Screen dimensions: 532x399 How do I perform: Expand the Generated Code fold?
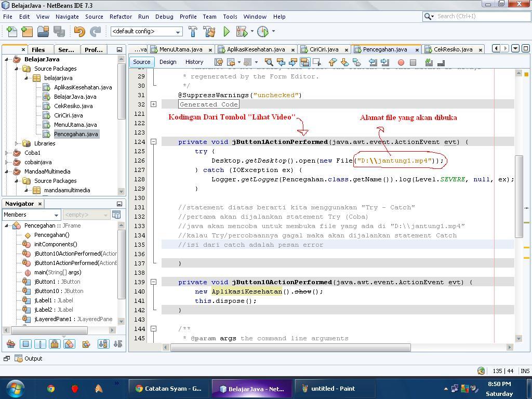[x=153, y=104]
